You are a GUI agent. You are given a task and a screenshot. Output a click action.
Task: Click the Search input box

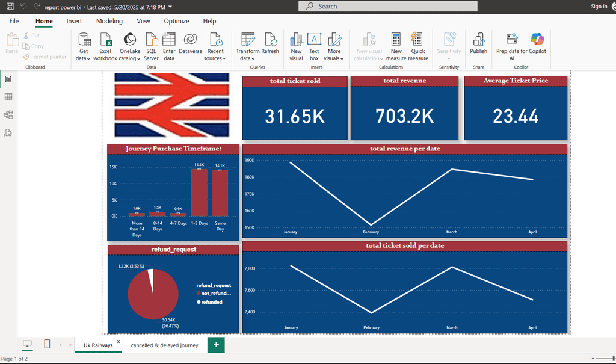pos(388,6)
